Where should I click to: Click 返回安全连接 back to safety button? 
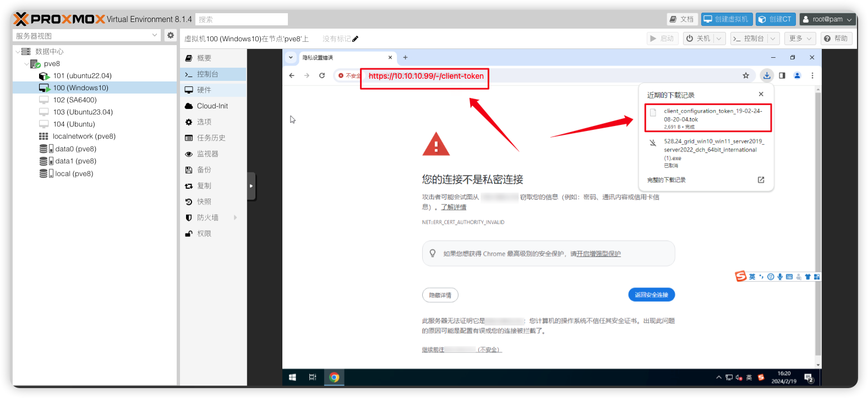click(652, 295)
